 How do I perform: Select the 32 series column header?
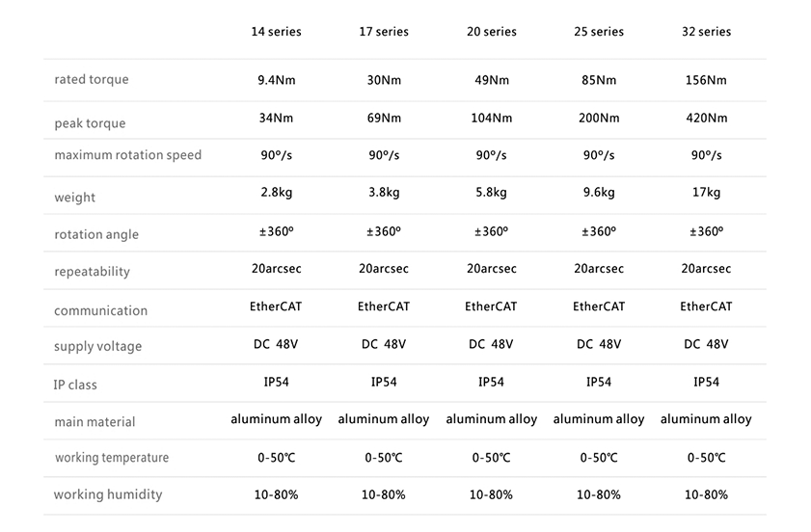(x=707, y=32)
